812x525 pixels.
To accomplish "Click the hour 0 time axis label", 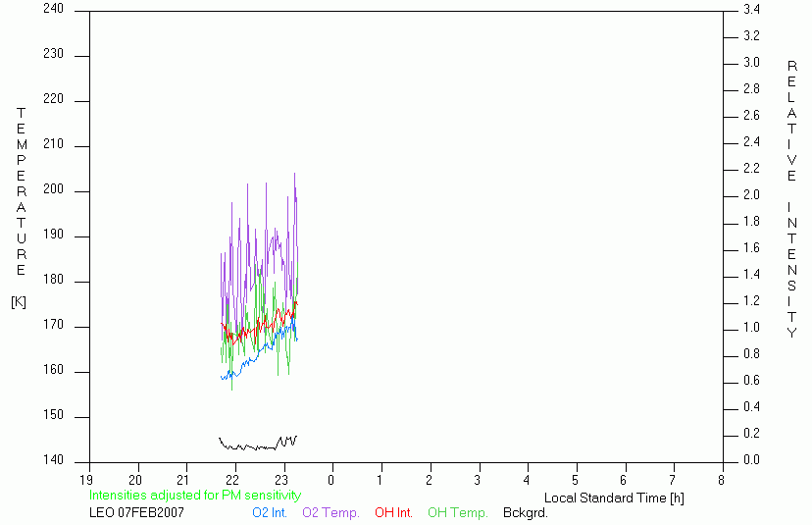I will (x=330, y=481).
